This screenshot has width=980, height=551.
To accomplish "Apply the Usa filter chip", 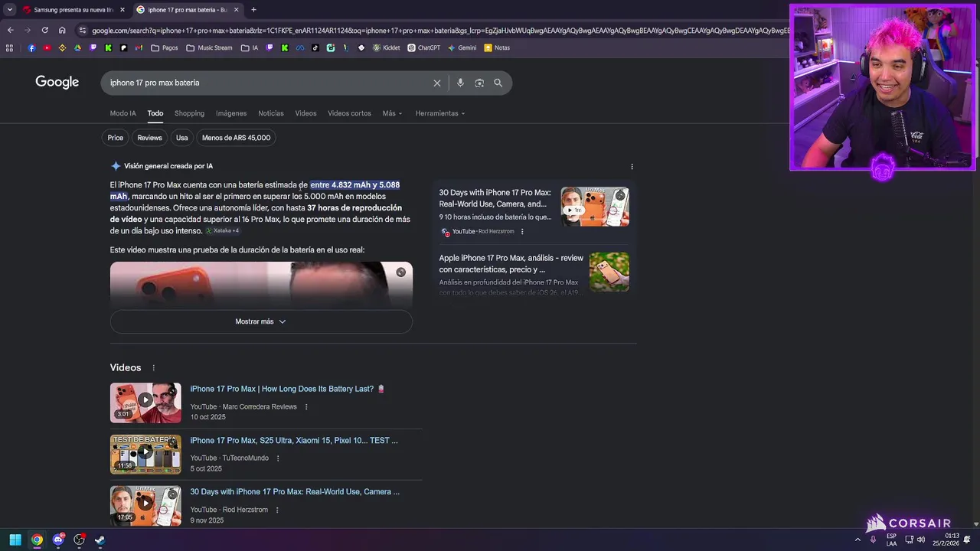I will tap(181, 138).
